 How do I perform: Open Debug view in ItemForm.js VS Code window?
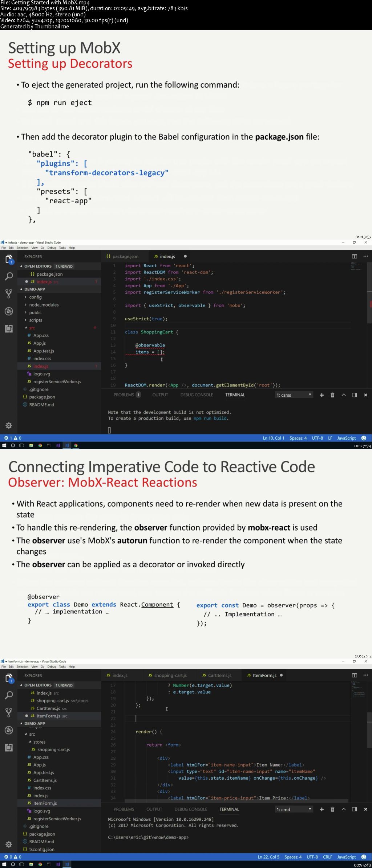[9, 730]
